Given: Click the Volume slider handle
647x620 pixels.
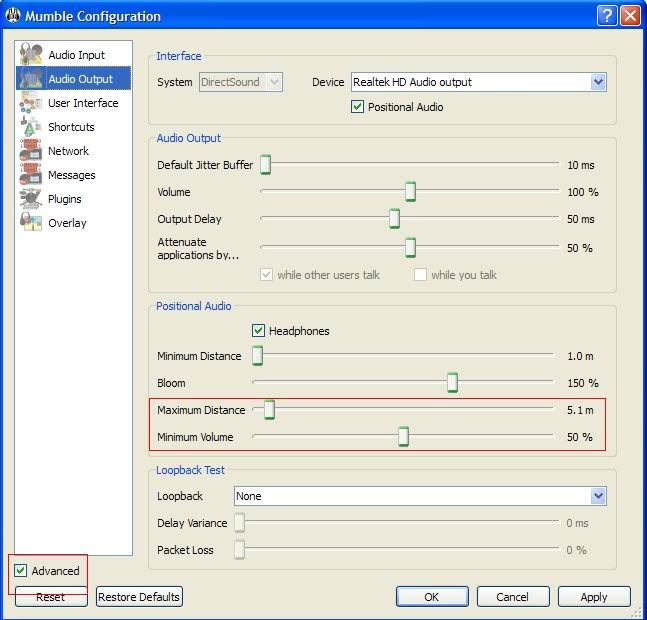Looking at the screenshot, I should coord(410,191).
